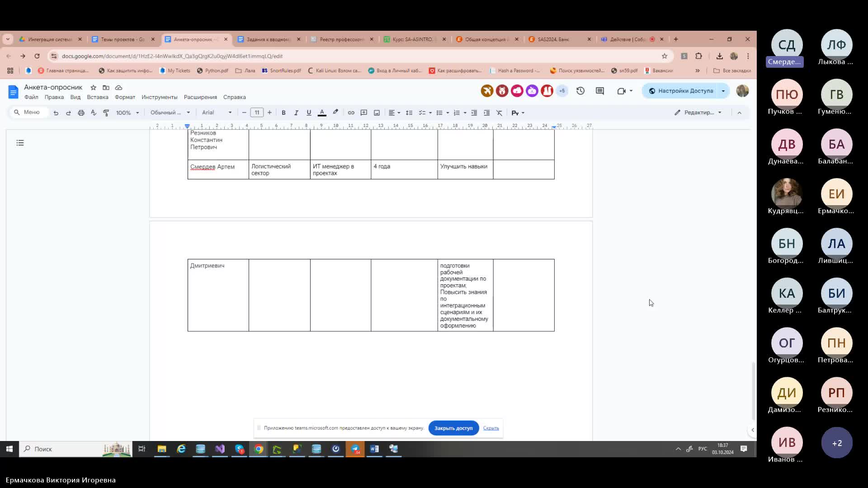Toggle bold formatting

[283, 113]
